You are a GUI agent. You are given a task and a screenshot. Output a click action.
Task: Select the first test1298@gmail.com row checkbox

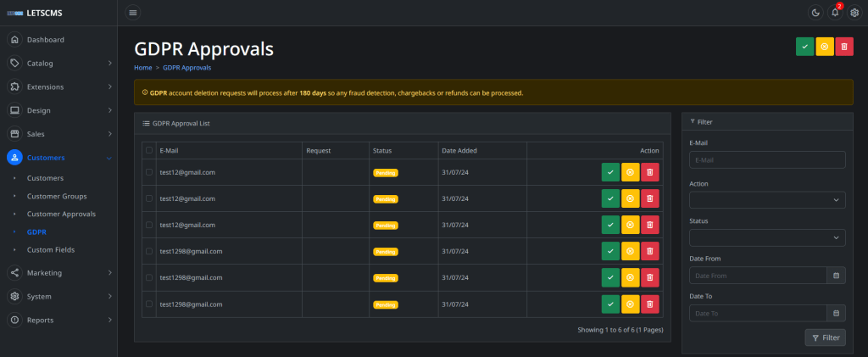[149, 251]
